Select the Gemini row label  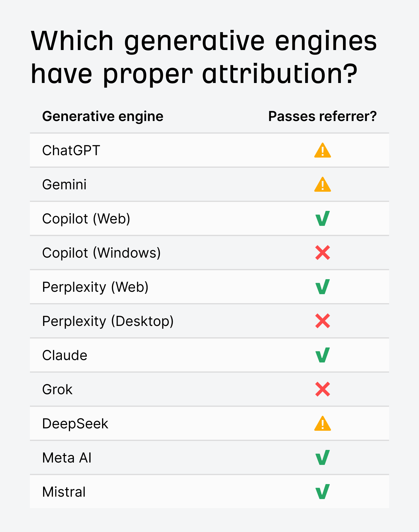[x=64, y=185]
